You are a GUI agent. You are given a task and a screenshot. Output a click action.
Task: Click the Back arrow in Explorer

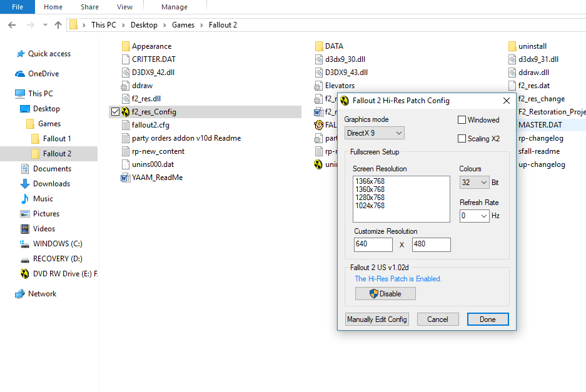(12, 25)
